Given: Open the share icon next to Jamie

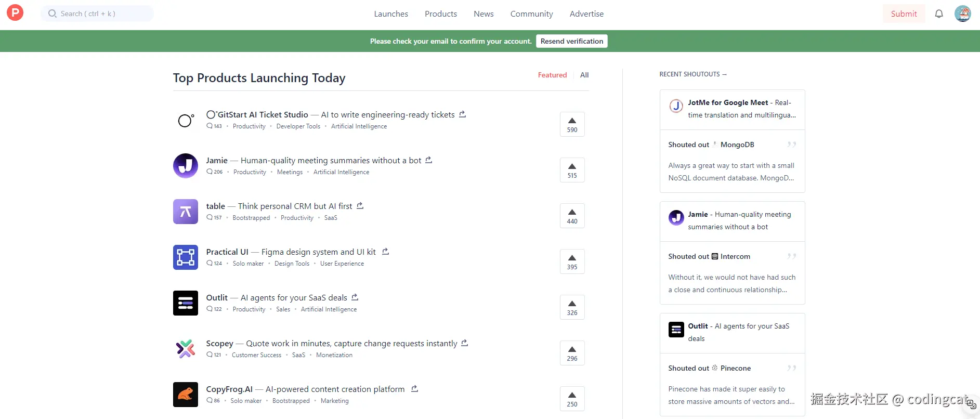Looking at the screenshot, I should 428,160.
